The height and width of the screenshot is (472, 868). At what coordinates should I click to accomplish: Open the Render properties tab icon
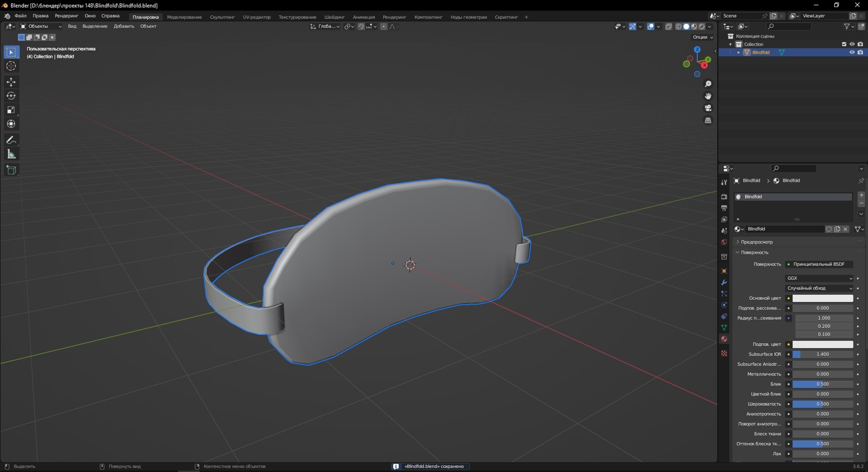tap(724, 197)
